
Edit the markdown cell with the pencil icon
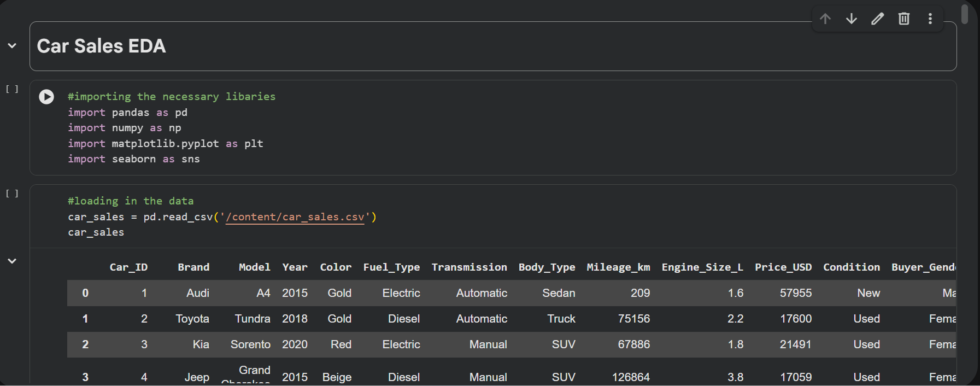[x=878, y=19]
